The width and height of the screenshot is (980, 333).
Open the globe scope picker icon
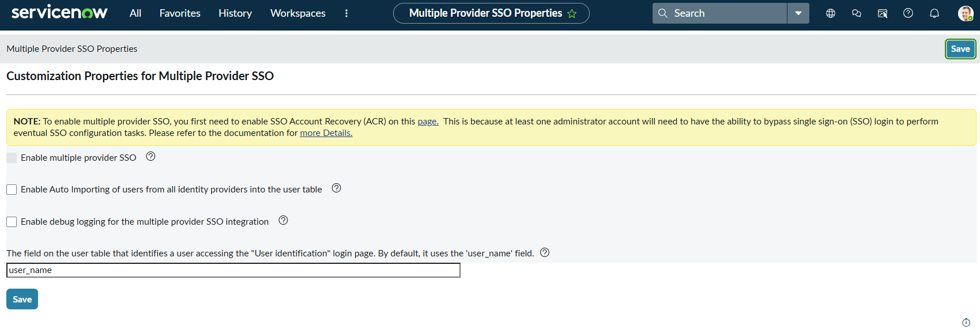point(831,13)
